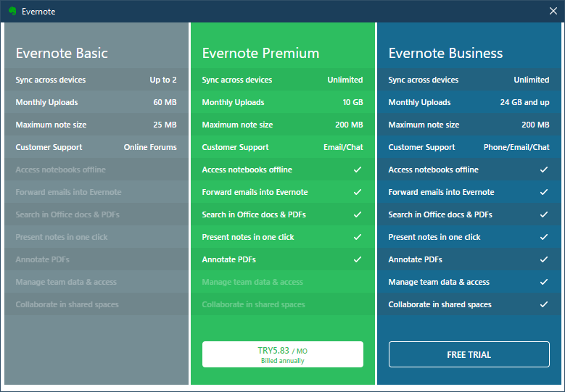
Task: Click '24 GB and up' in Business
Action: [524, 102]
